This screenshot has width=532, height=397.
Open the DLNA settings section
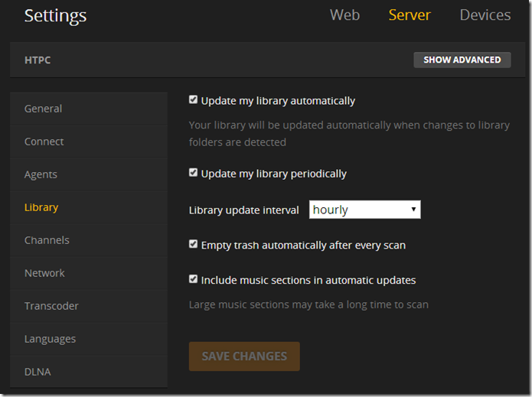38,372
